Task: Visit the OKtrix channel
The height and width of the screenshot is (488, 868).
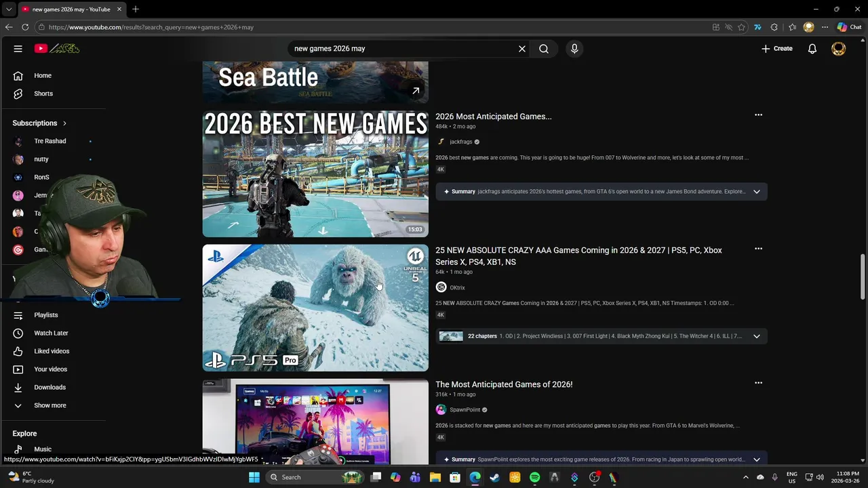Action: 457,287
